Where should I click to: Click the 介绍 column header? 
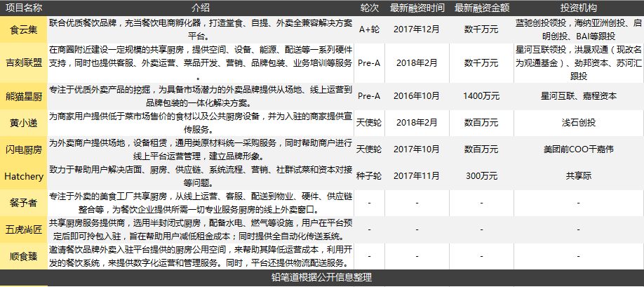[201, 8]
